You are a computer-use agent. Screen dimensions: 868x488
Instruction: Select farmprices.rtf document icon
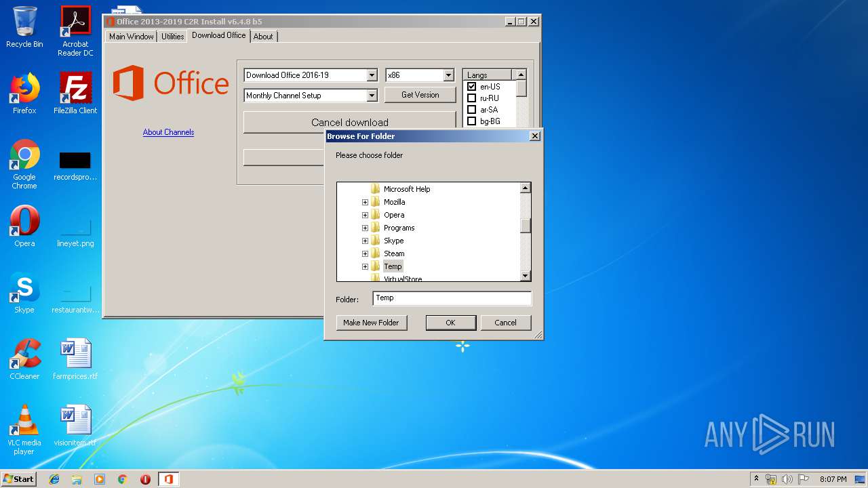pos(75,359)
